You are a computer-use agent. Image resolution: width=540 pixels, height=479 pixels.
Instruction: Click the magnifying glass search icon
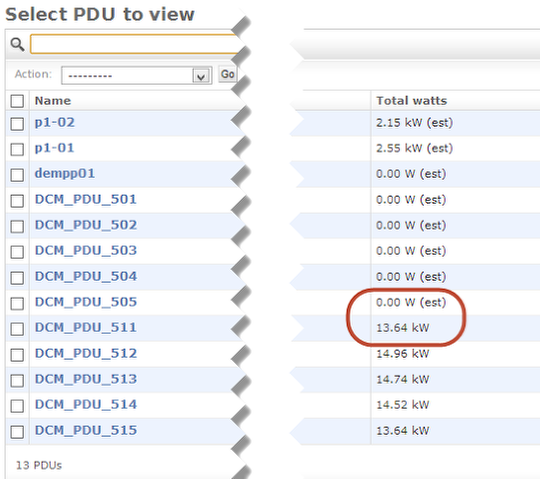click(x=17, y=44)
